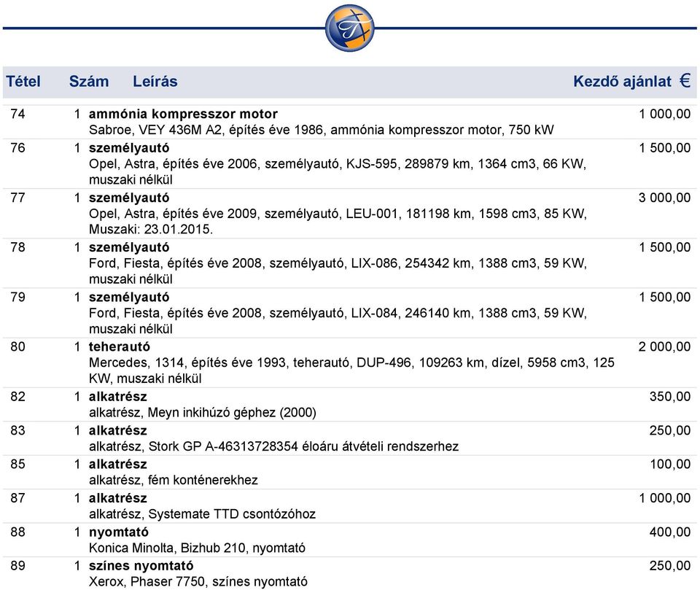Image resolution: width=700 pixels, height=590 pixels.
Task: Select item number 89
Action: tap(17, 566)
